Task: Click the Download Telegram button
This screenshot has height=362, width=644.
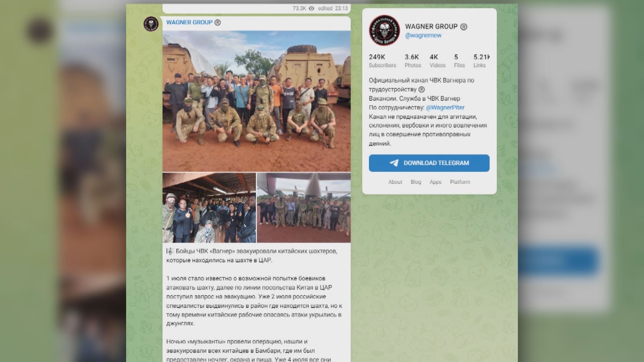Action: point(429,163)
